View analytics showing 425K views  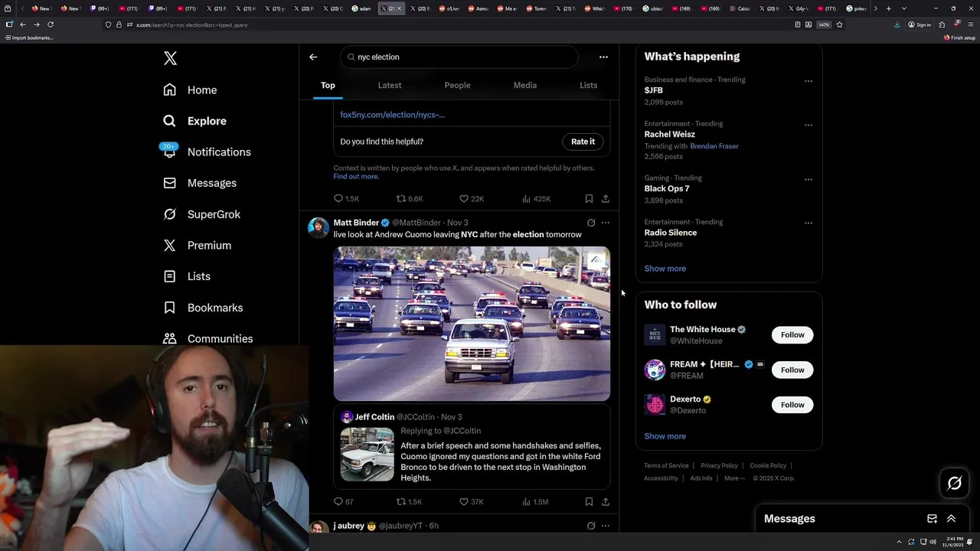[536, 199]
